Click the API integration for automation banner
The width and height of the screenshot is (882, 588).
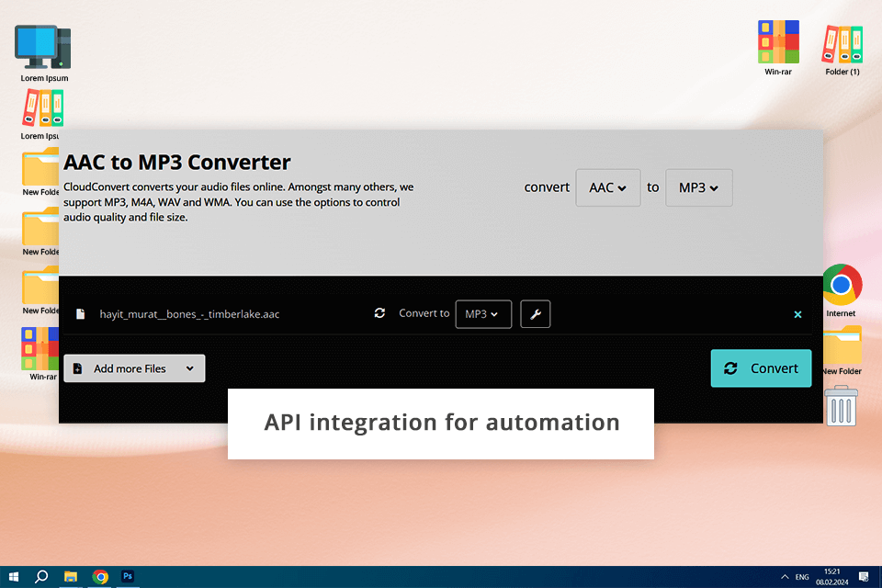tap(441, 424)
